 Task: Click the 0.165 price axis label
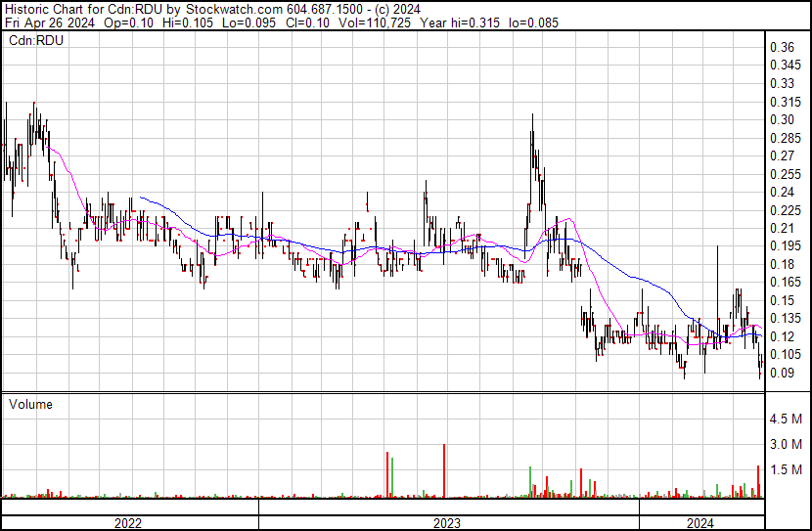point(786,282)
